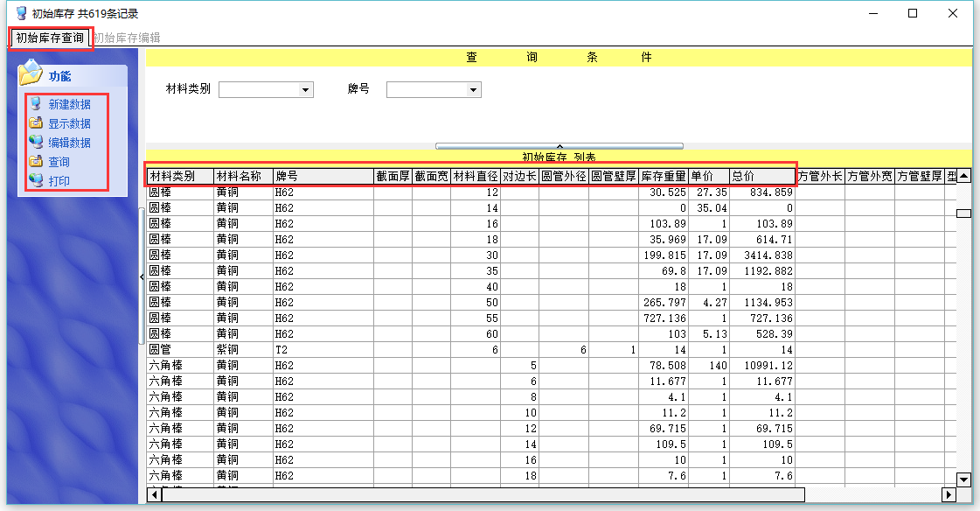Select the stock weight cell 69.8
The width and height of the screenshot is (980, 511).
(664, 271)
